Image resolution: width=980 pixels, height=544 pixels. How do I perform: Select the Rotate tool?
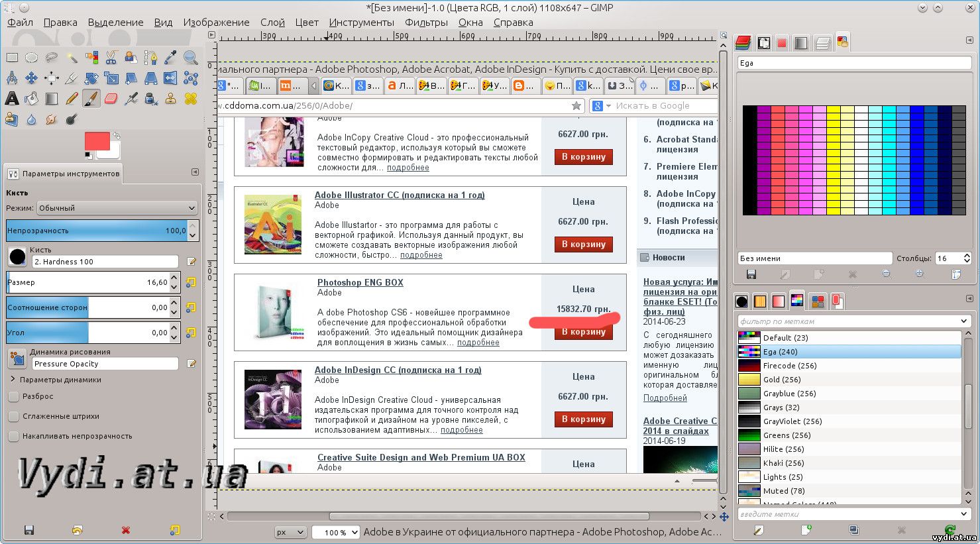pos(91,78)
